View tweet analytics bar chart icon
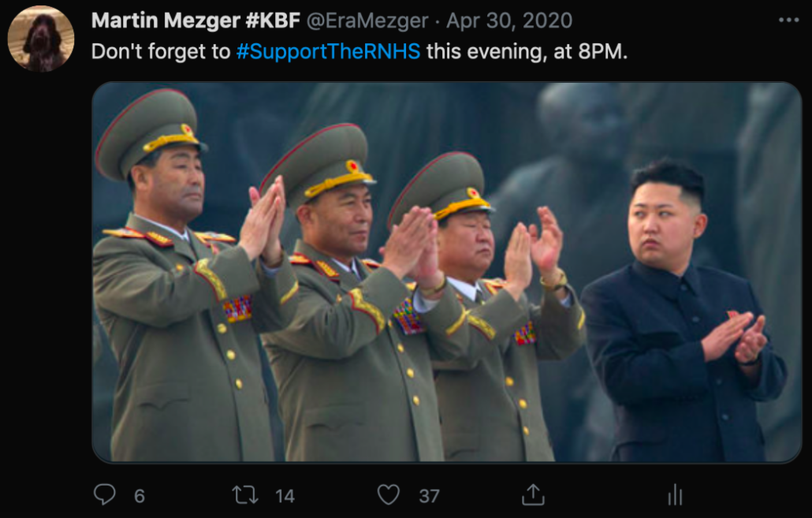The width and height of the screenshot is (812, 518). coord(675,494)
